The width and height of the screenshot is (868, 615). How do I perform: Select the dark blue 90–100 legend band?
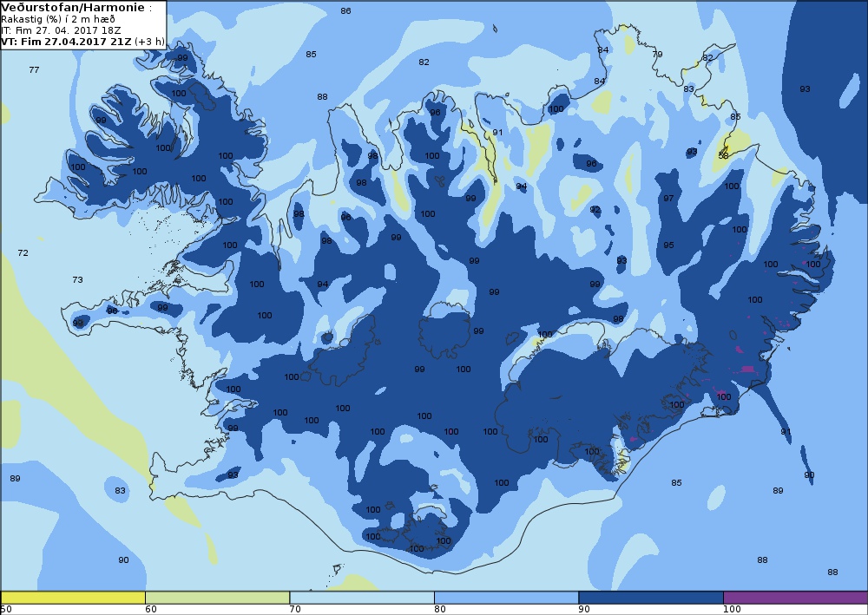click(650, 598)
